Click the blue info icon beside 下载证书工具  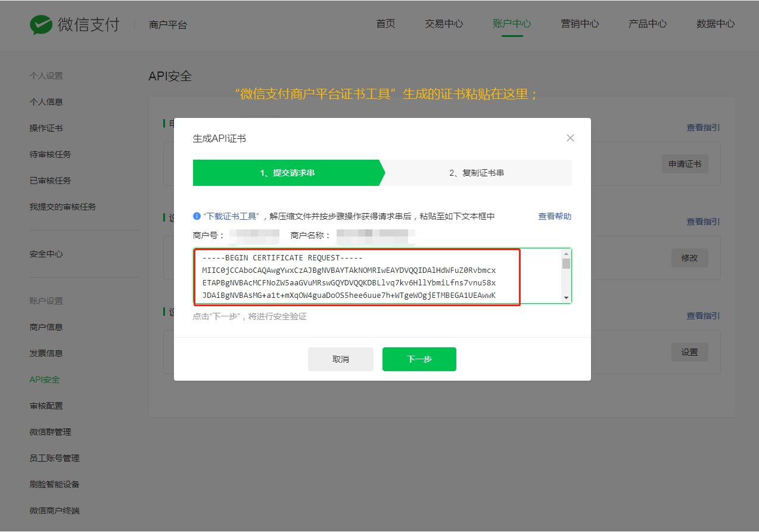(197, 216)
